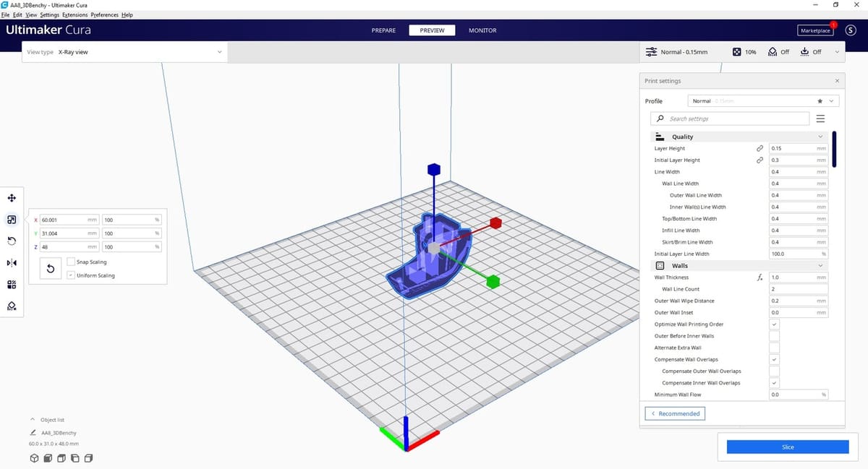Select the Rotate tool in left toolbar
This screenshot has width=868, height=469.
point(12,241)
